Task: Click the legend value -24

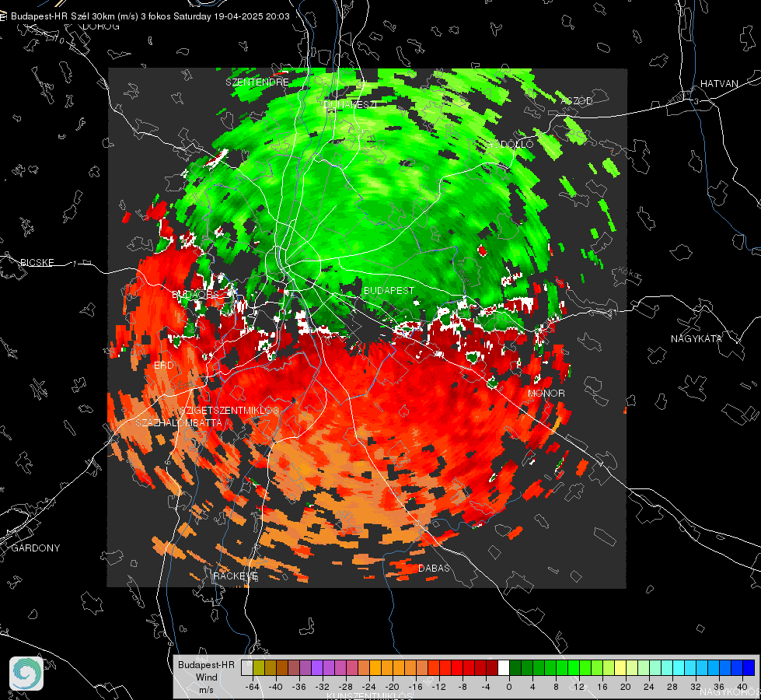Action: pos(369,687)
